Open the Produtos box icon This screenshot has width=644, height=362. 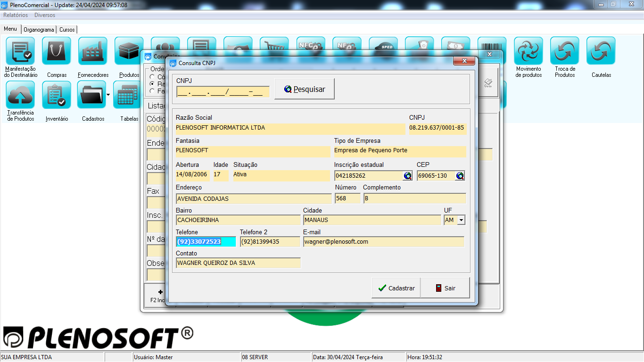coord(129,51)
